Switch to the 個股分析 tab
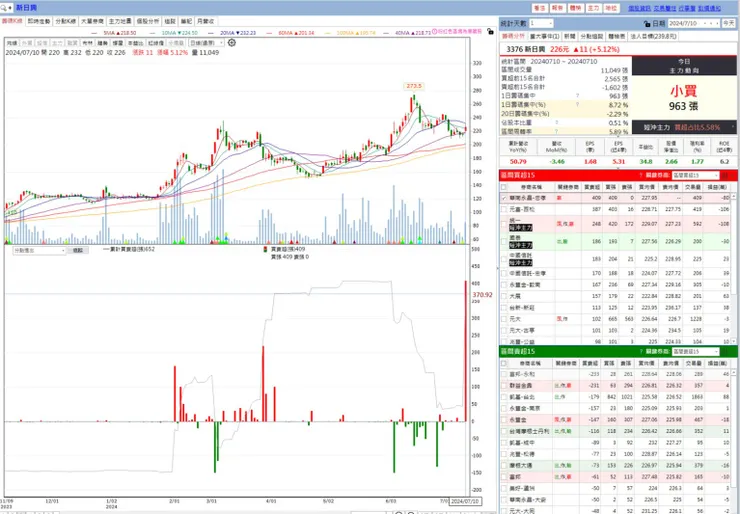Screen dimensions: 740x514 pos(148,21)
